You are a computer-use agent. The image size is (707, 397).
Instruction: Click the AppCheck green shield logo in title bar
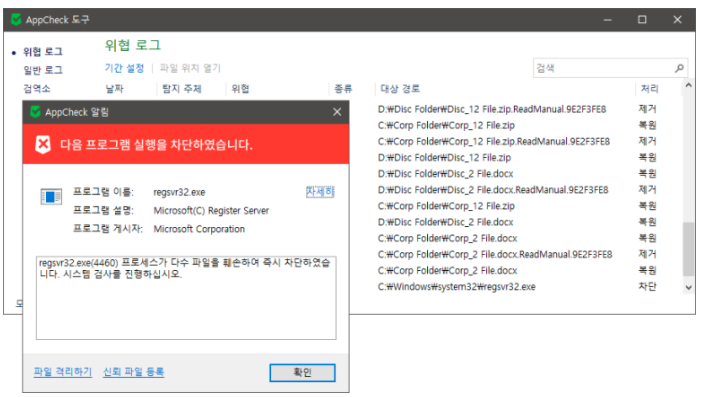pyautogui.click(x=16, y=19)
